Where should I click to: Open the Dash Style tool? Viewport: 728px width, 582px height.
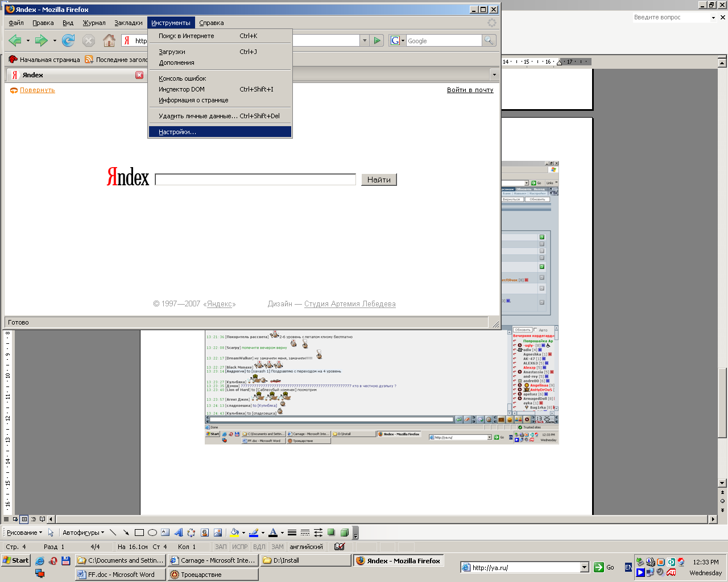coord(305,533)
